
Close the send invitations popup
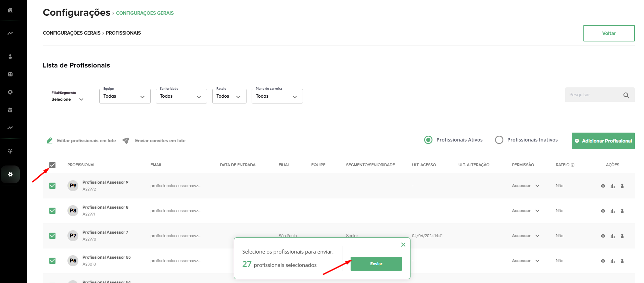(x=403, y=245)
